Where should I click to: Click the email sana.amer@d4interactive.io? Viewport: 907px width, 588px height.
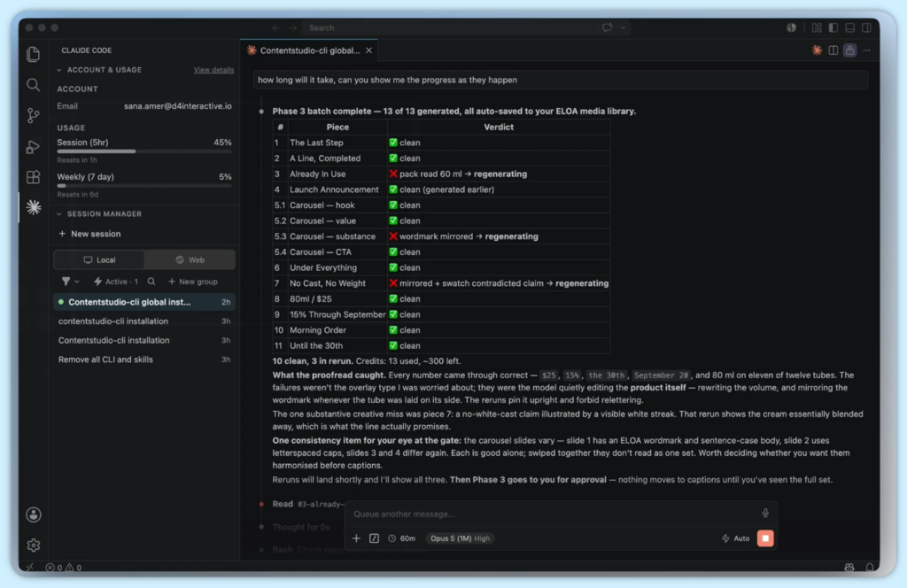177,105
